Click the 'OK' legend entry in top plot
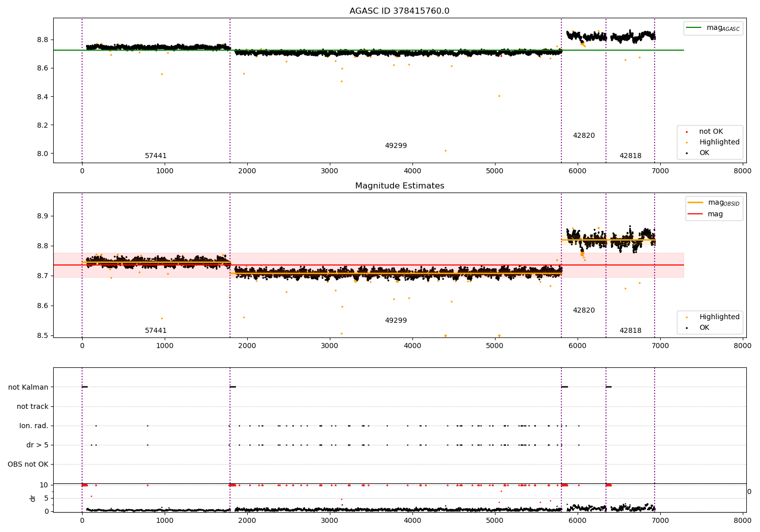This screenshot has height=532, width=760. pyautogui.click(x=698, y=153)
